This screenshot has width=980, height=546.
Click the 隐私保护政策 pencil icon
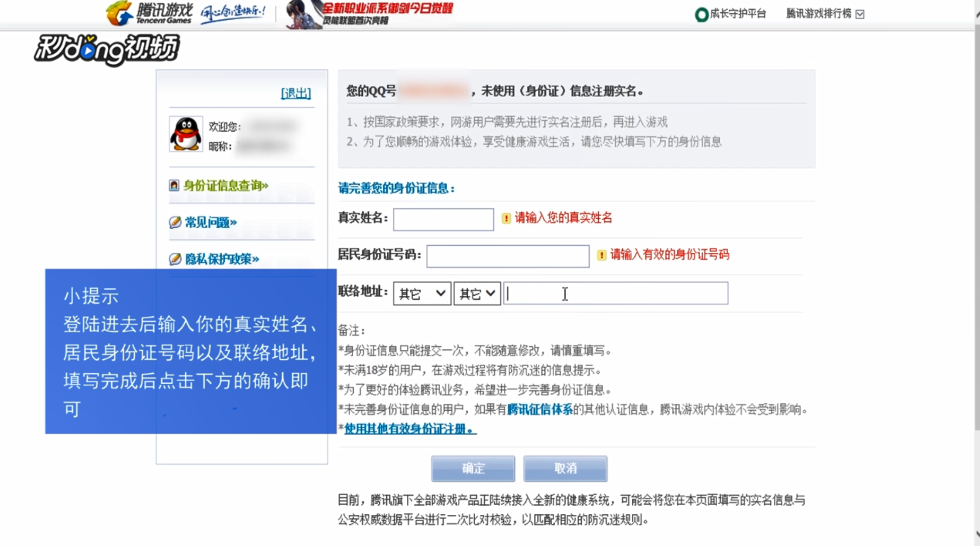click(x=175, y=259)
